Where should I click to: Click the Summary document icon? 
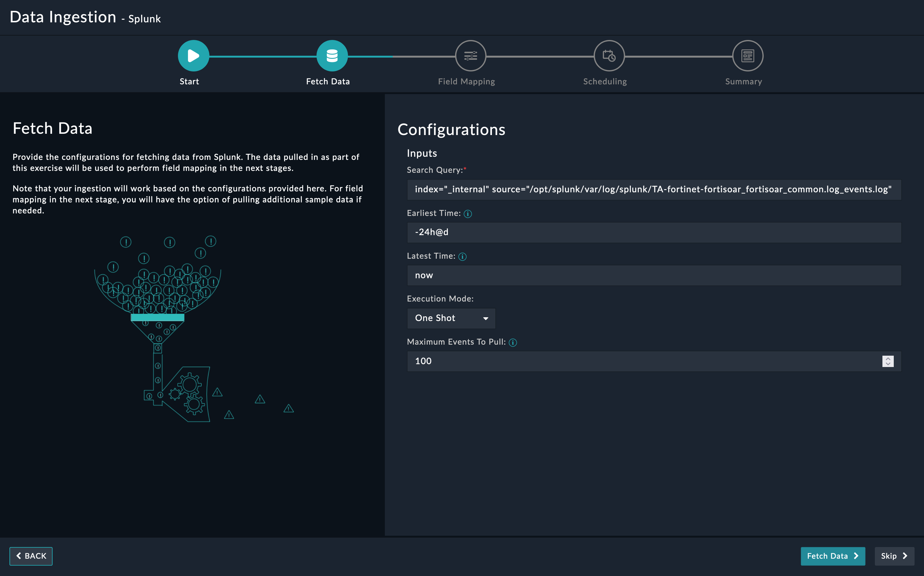pos(747,55)
